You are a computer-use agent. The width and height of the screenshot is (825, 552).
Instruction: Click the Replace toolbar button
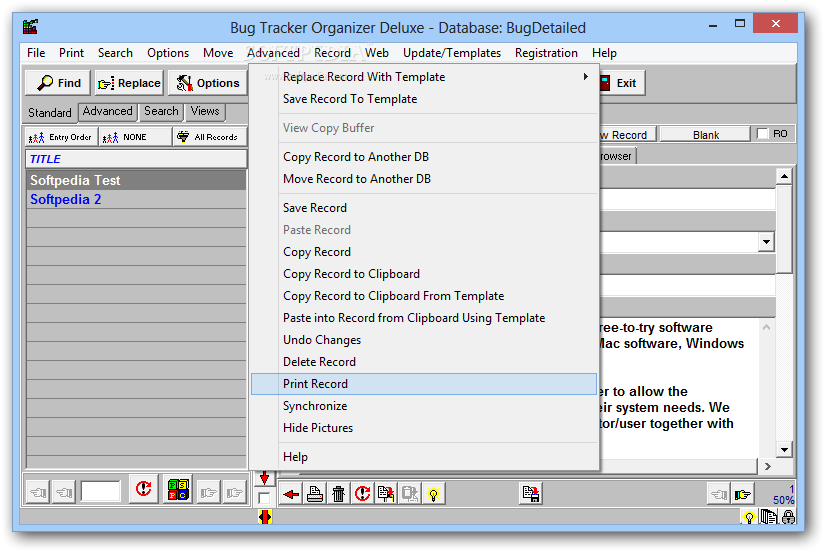tap(129, 83)
